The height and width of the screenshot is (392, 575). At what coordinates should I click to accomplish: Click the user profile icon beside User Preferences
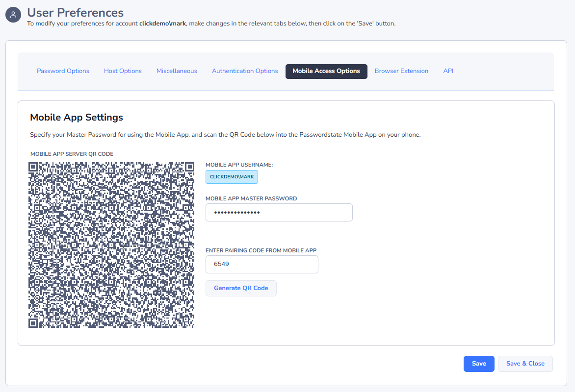pyautogui.click(x=13, y=15)
